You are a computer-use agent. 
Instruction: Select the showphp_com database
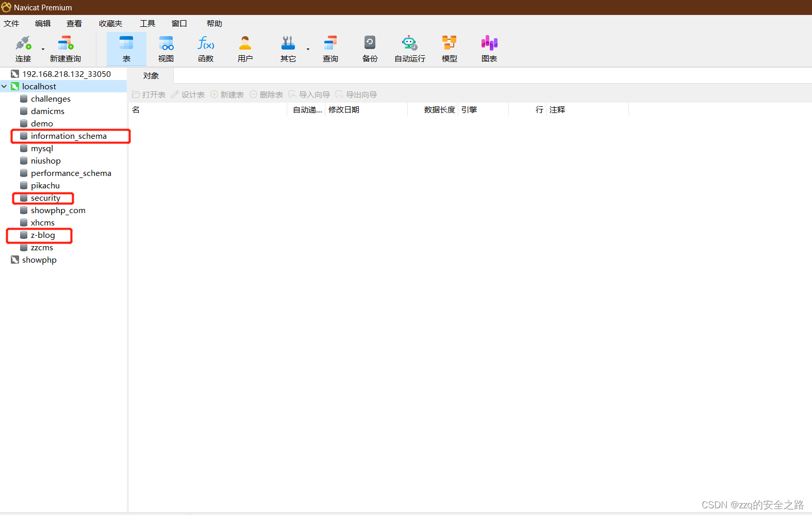coord(58,210)
